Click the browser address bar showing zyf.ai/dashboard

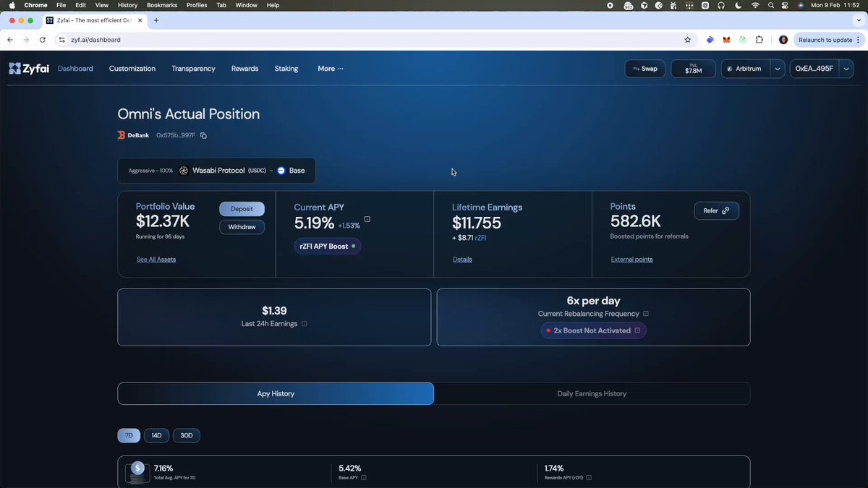(x=98, y=40)
